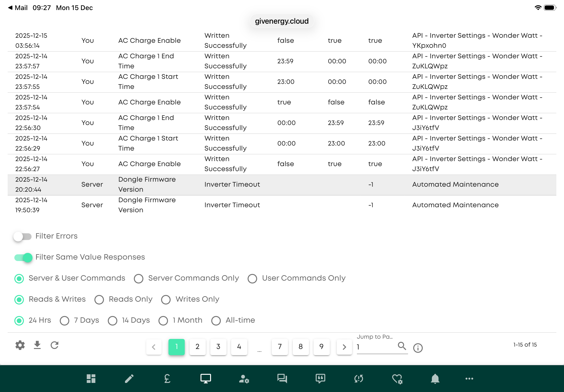The height and width of the screenshot is (392, 564).
Task: Select the monitor display icon in bottom bar
Action: coord(206,378)
